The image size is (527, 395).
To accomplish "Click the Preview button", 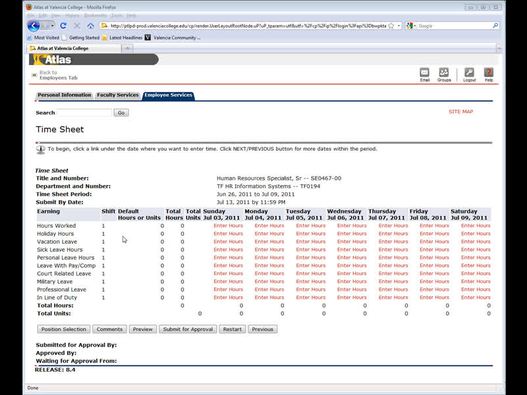I will pos(143,329).
